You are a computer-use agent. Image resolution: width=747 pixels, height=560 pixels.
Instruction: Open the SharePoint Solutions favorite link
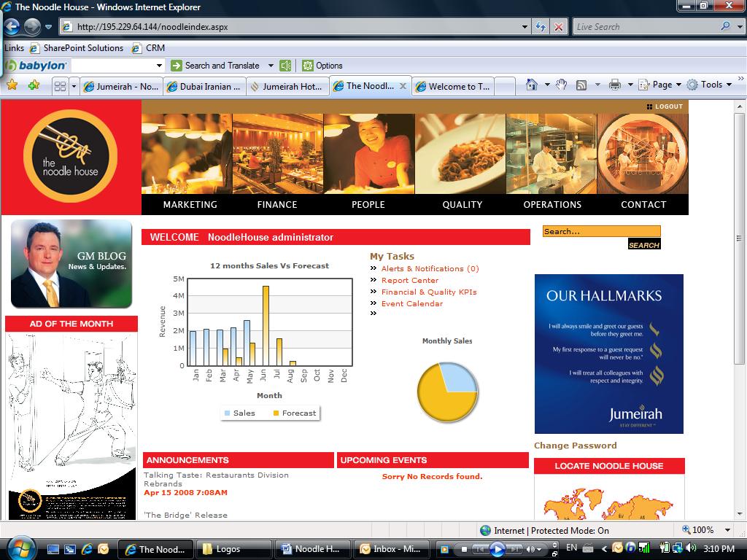(77, 48)
